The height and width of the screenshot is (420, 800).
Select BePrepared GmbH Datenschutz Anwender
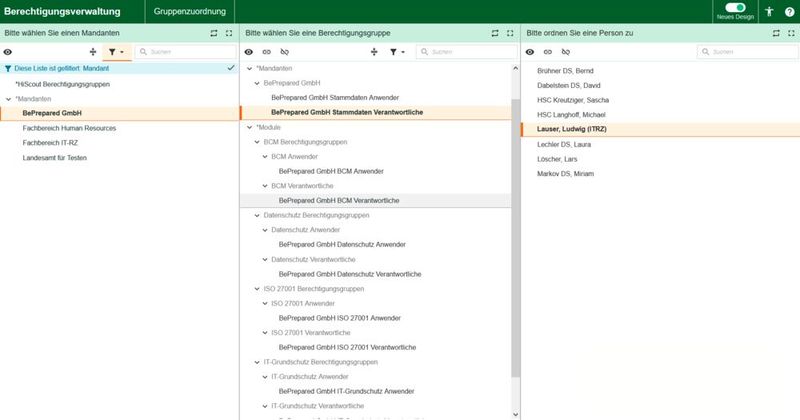click(x=342, y=244)
